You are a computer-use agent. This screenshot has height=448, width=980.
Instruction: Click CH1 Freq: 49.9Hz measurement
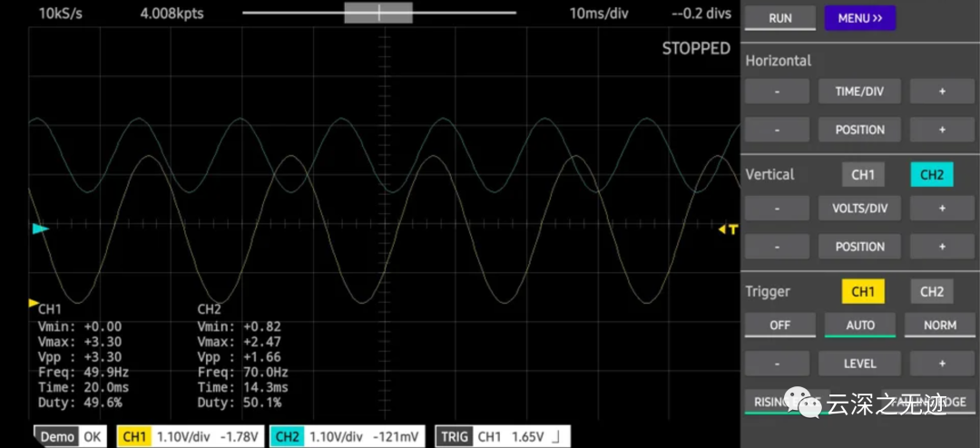tap(83, 373)
